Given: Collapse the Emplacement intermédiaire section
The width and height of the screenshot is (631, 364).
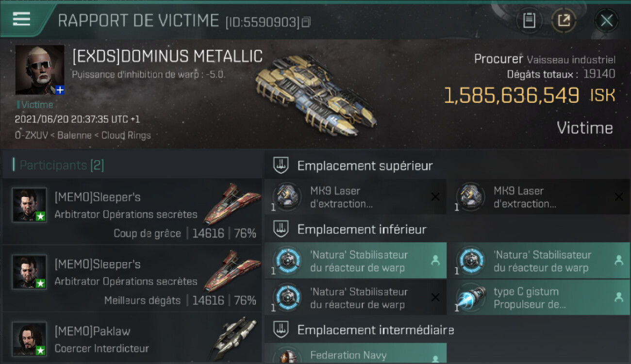Looking at the screenshot, I should tap(281, 330).
